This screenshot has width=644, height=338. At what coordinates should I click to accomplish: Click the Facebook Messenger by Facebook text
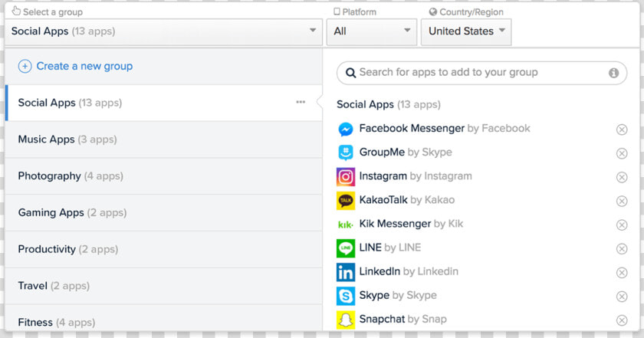coord(445,129)
